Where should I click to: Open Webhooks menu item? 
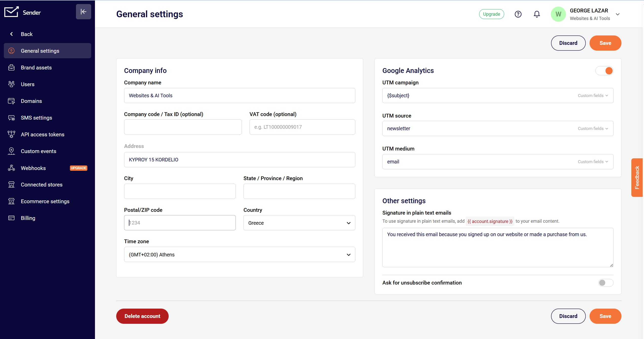(47, 168)
